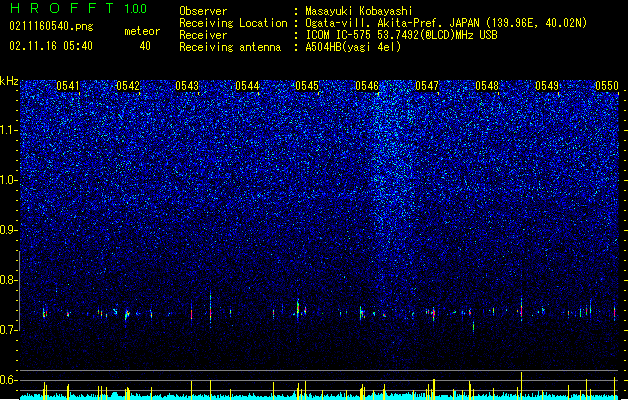Click the Receiving Location label

(x=233, y=23)
